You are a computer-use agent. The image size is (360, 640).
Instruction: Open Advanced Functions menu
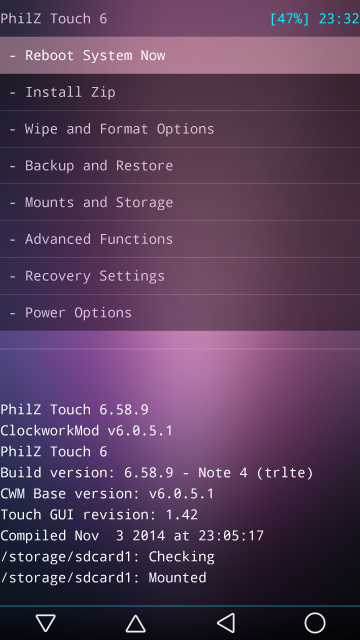[180, 239]
